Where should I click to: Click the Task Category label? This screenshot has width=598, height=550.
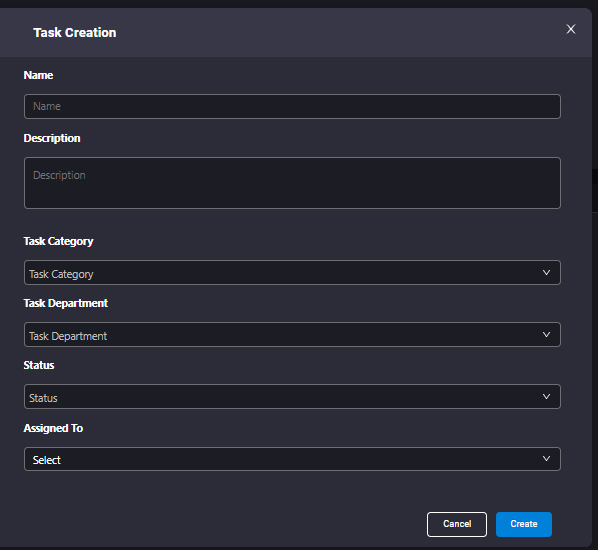tap(58, 241)
